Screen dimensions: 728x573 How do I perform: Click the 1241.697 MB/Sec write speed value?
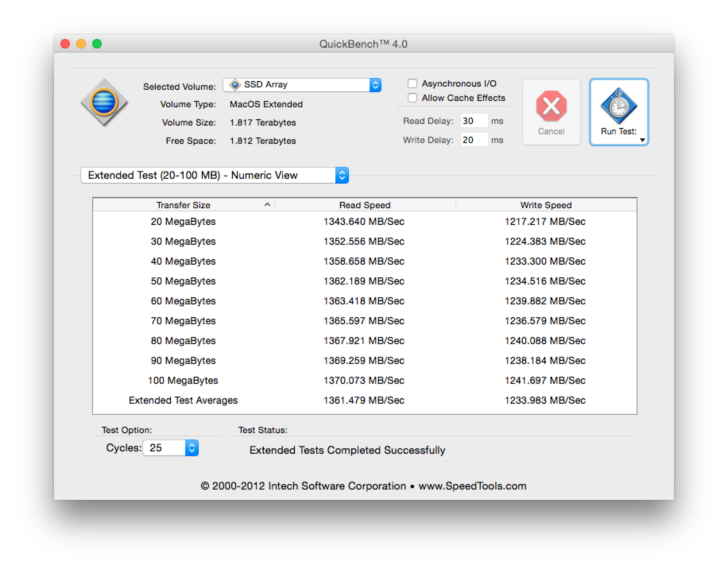[x=545, y=380]
